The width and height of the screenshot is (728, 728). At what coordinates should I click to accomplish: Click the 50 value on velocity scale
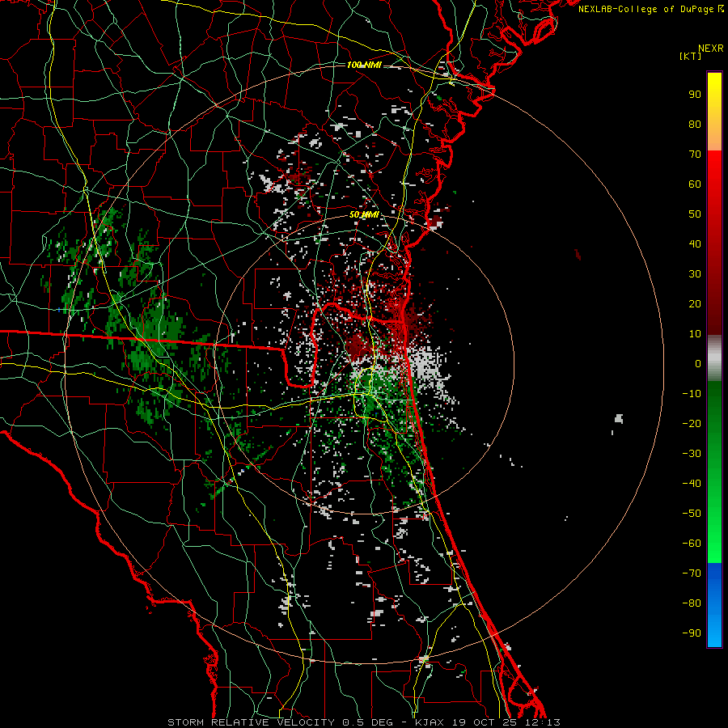695,214
